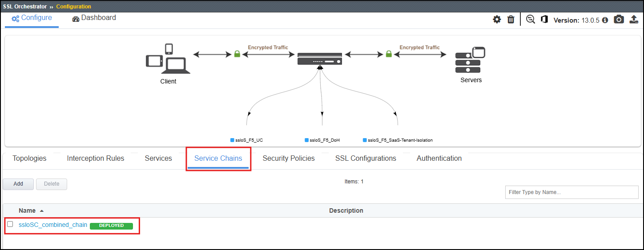Click the Office 365 icon
The image size is (644, 250).
(544, 20)
